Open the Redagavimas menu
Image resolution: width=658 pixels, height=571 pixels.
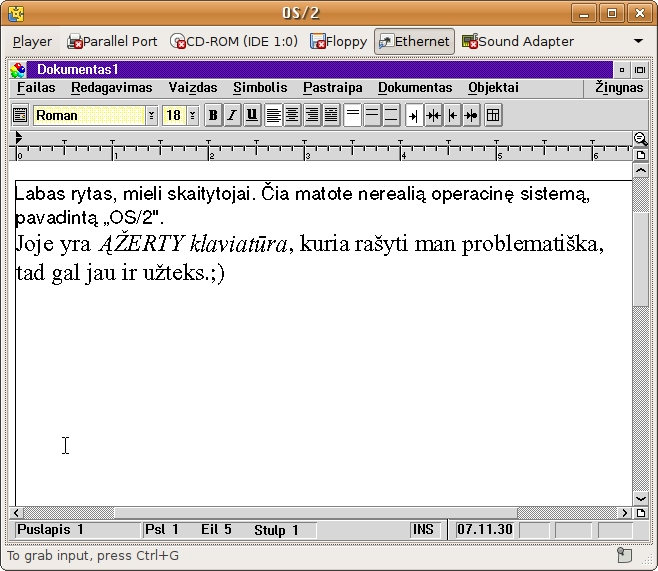click(x=112, y=88)
